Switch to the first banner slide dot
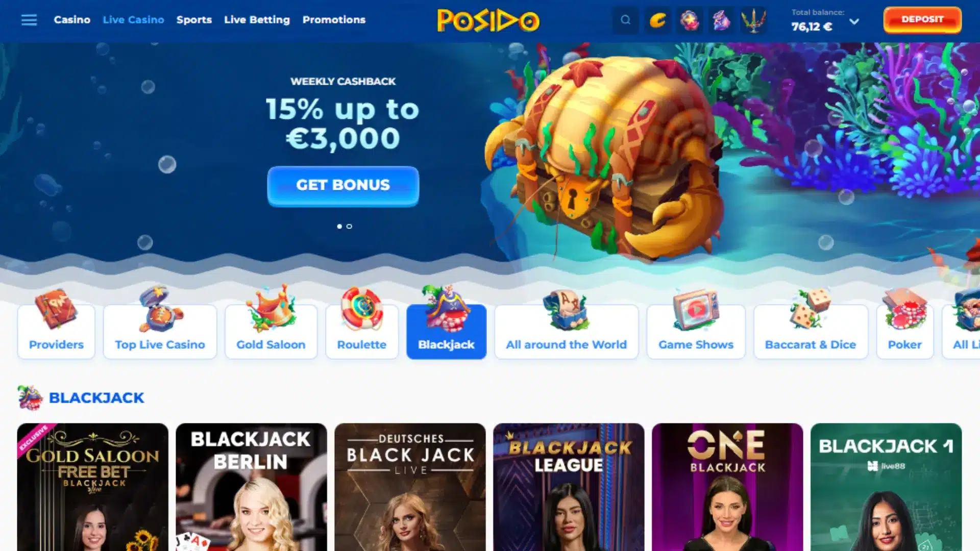Viewport: 980px width, 551px height. point(339,227)
